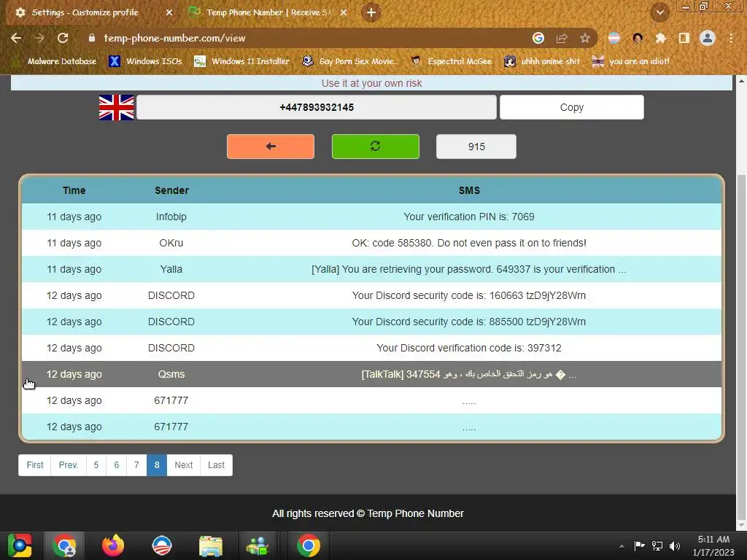Click the SMS column header
The image size is (747, 560).
click(x=469, y=190)
